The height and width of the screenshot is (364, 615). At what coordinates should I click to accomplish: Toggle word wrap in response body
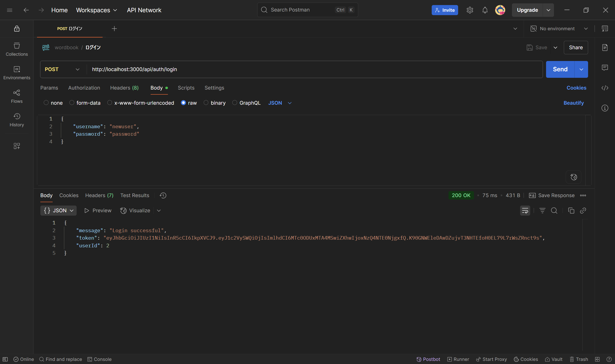525,211
